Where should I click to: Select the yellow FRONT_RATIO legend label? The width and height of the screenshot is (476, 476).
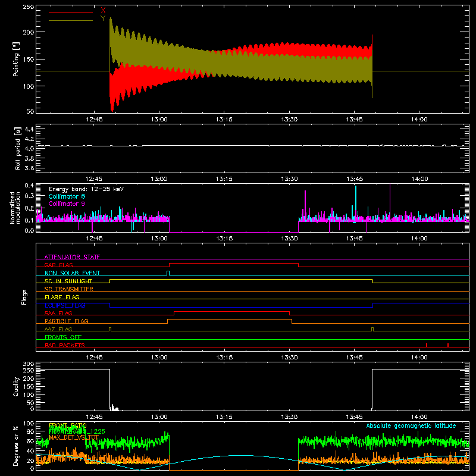[x=68, y=425]
